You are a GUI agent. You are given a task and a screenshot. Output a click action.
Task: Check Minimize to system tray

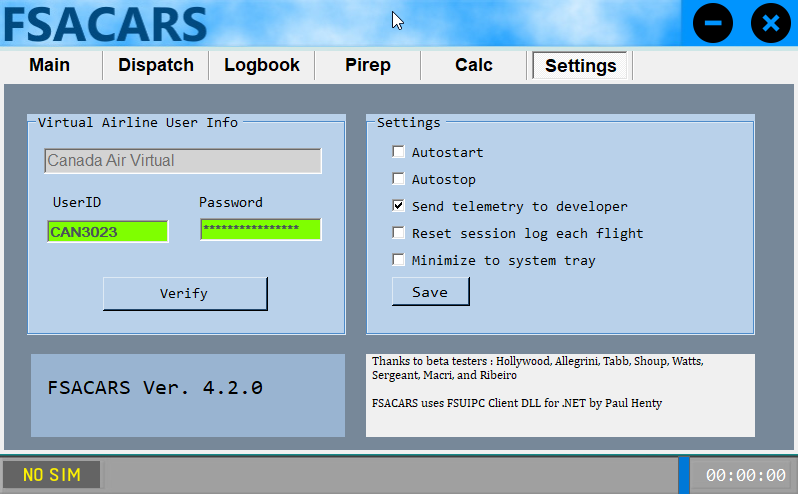point(399,261)
